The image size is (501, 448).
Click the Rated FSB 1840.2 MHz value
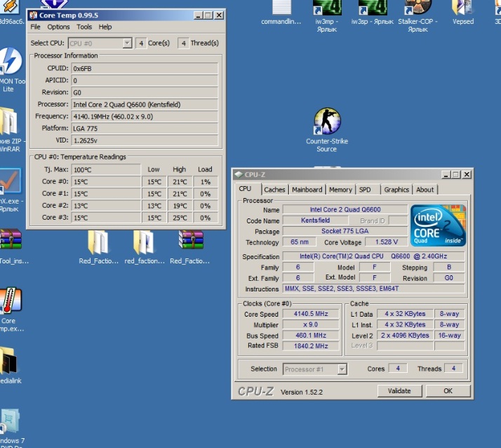pyautogui.click(x=311, y=346)
